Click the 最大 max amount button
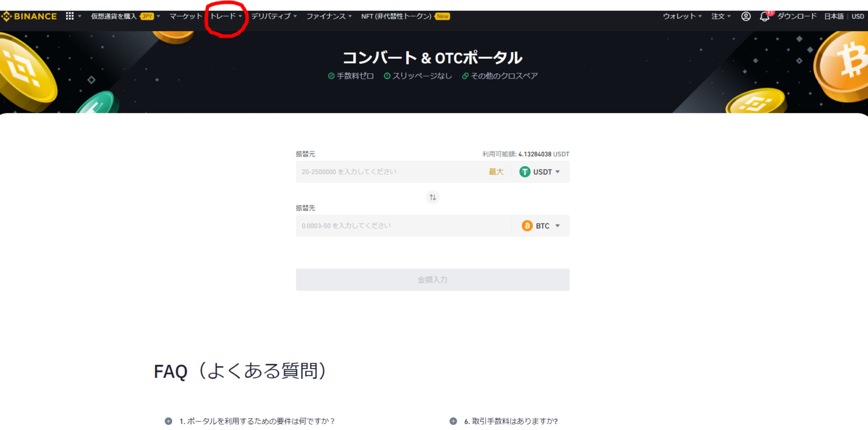Viewport: 868px width, 430px height. coord(496,172)
